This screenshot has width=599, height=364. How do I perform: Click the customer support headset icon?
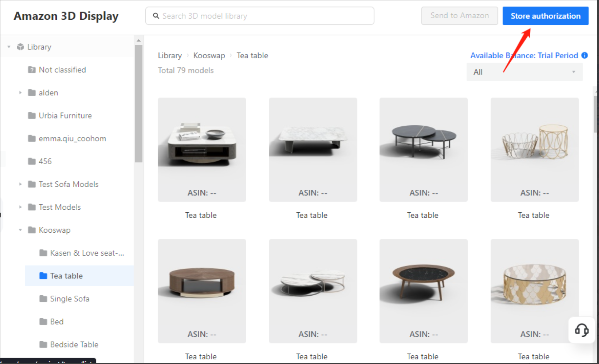581,330
